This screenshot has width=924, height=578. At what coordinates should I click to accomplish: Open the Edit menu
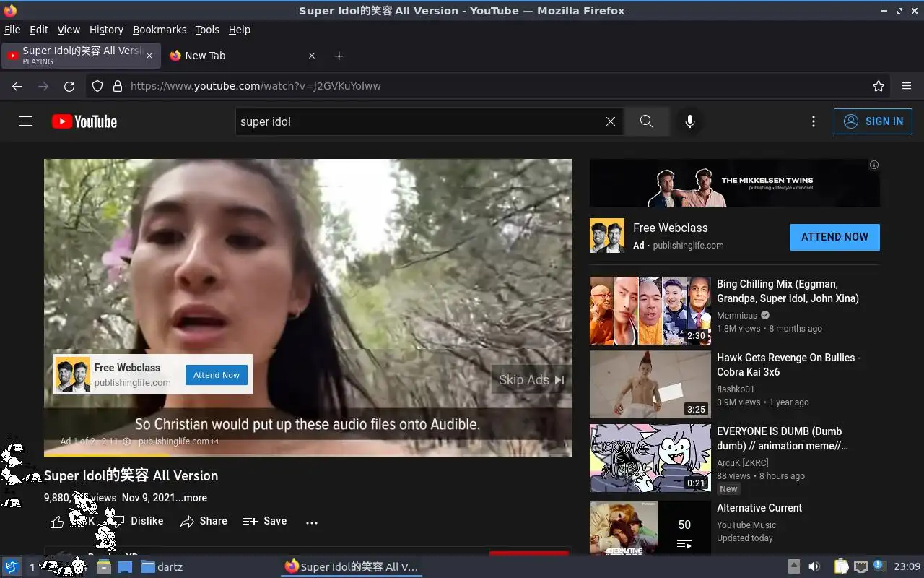(x=39, y=30)
